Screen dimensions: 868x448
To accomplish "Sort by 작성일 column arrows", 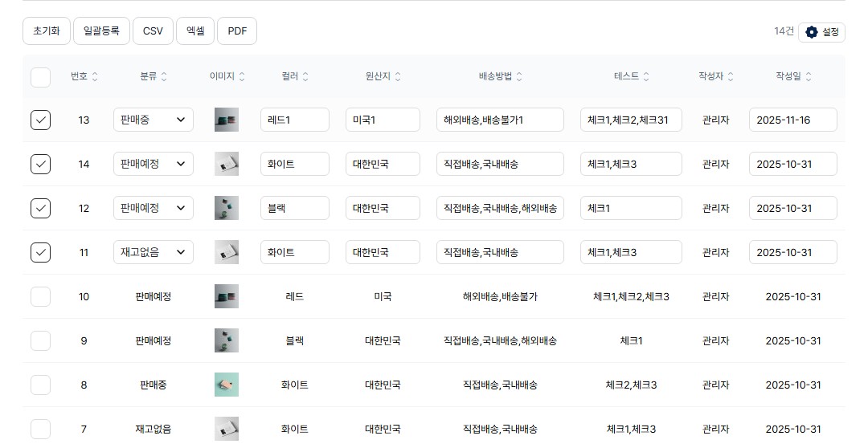I will pos(809,76).
